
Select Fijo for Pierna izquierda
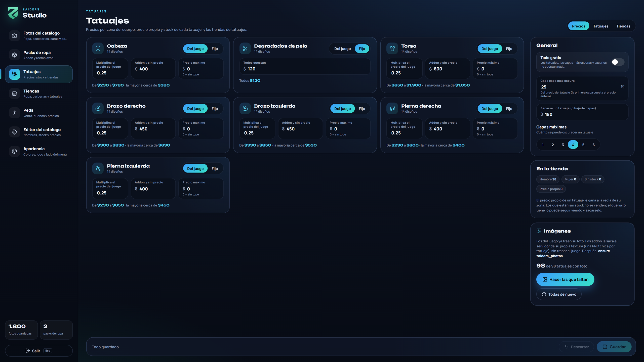click(215, 169)
